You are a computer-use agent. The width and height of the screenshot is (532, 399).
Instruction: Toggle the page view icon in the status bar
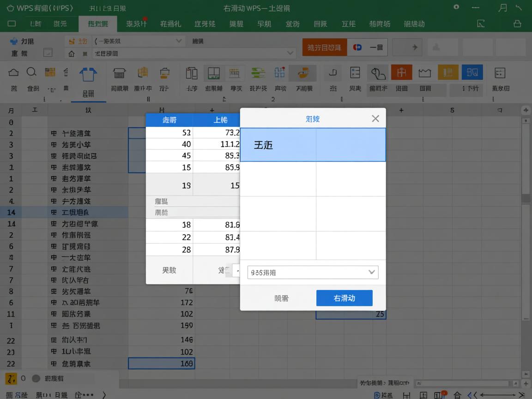click(423, 395)
